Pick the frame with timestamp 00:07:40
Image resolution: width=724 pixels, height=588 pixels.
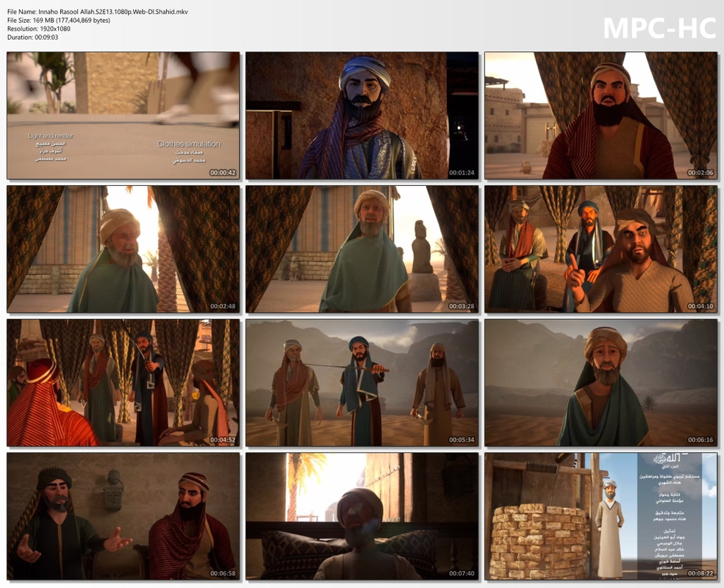362,516
